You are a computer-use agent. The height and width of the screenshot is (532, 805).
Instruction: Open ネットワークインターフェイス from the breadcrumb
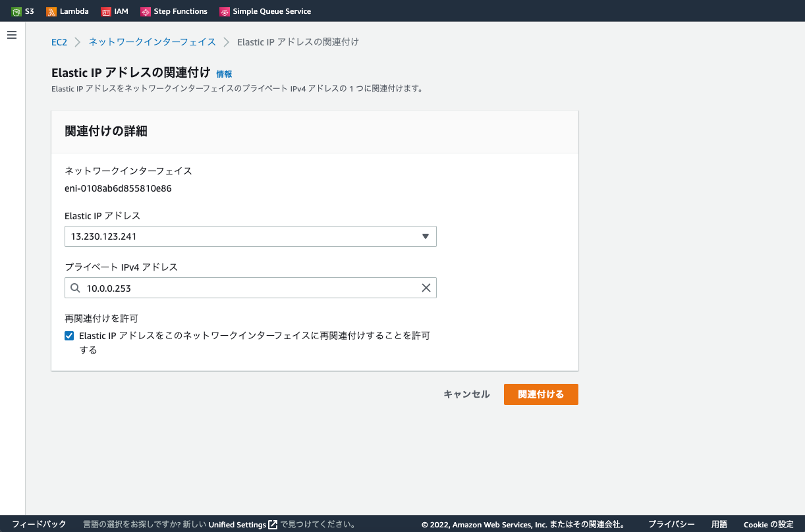152,41
